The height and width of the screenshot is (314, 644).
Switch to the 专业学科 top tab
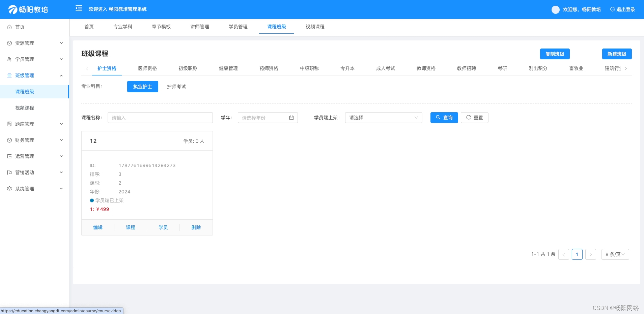(123, 27)
